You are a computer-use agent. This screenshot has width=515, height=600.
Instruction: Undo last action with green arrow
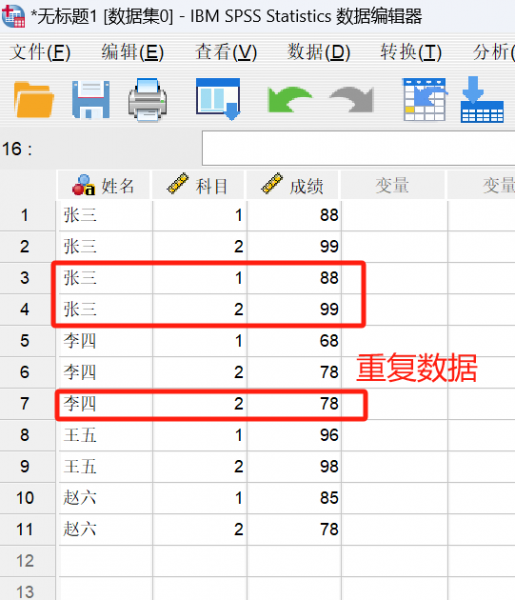click(288, 99)
